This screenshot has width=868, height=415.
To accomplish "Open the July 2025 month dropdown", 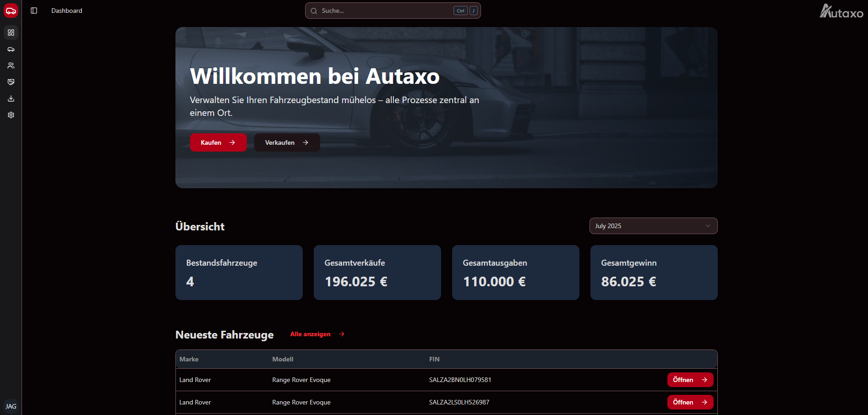I will [x=654, y=226].
